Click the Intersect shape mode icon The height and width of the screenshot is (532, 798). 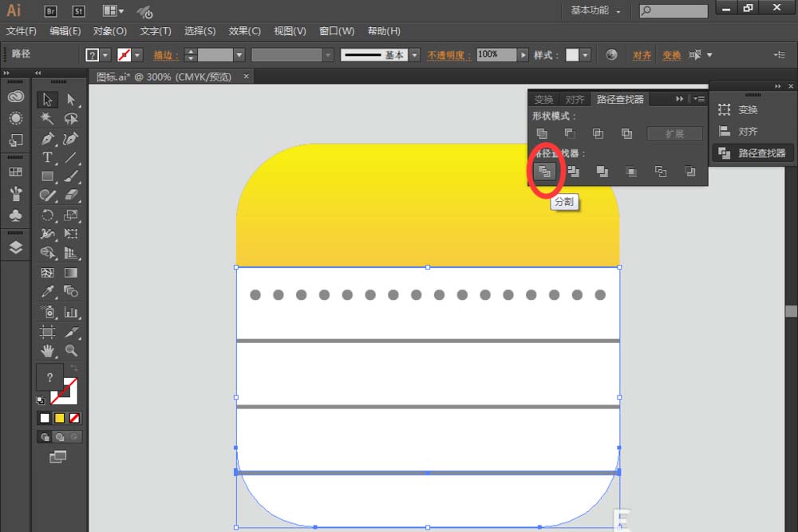click(x=598, y=133)
